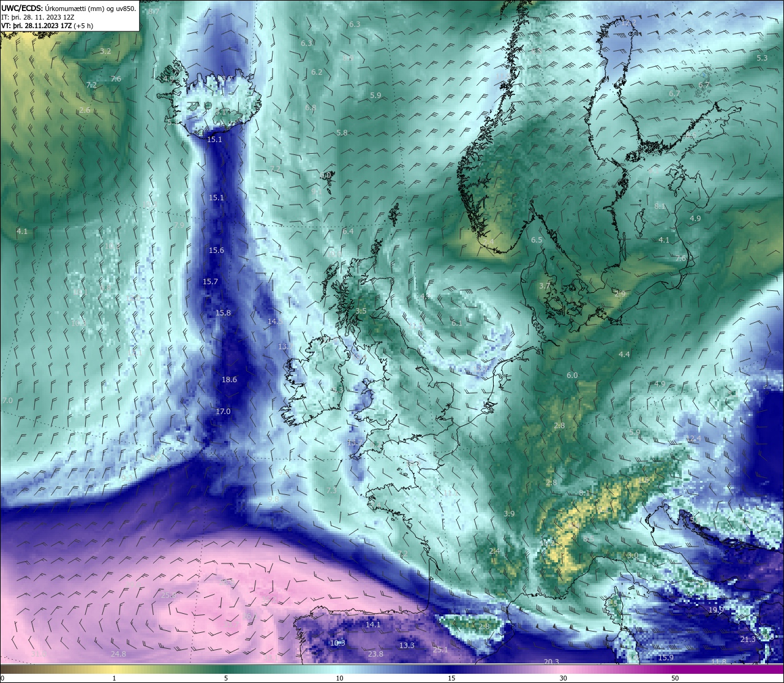
Task: Click the map value 4.4
Action: click(624, 355)
